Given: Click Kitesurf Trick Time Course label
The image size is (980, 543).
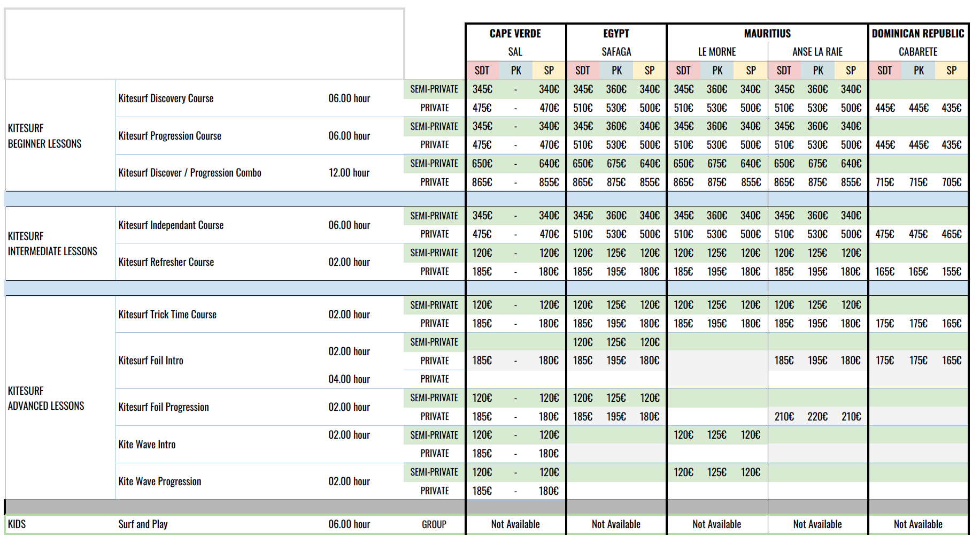Looking at the screenshot, I should click(167, 315).
